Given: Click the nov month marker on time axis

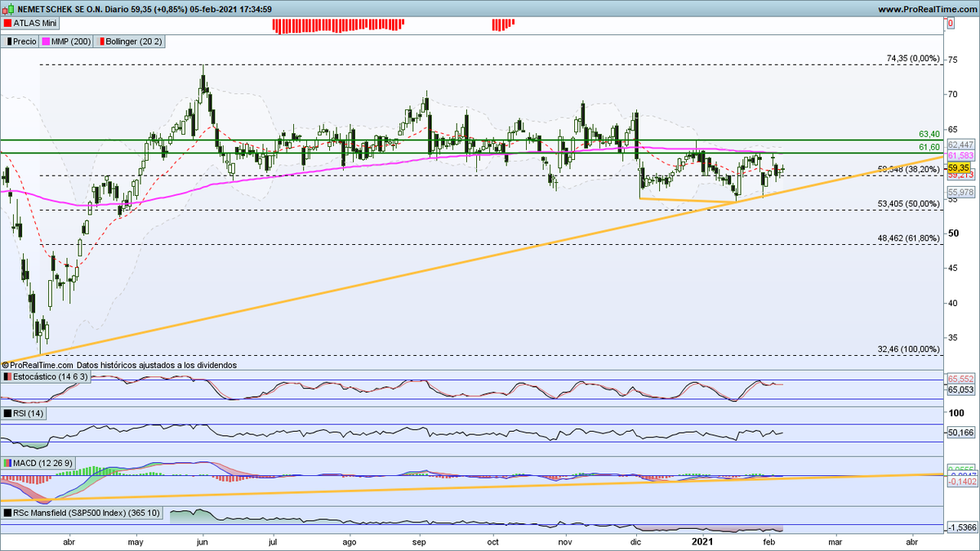Looking at the screenshot, I should coord(565,541).
